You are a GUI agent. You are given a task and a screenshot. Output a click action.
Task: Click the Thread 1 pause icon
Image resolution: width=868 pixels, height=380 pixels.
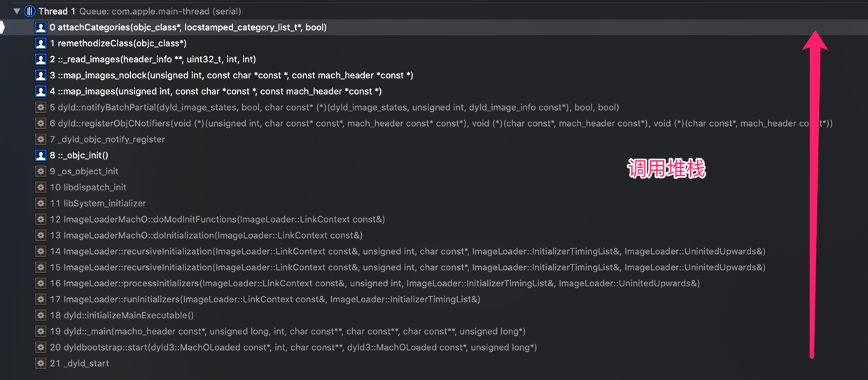pos(29,11)
